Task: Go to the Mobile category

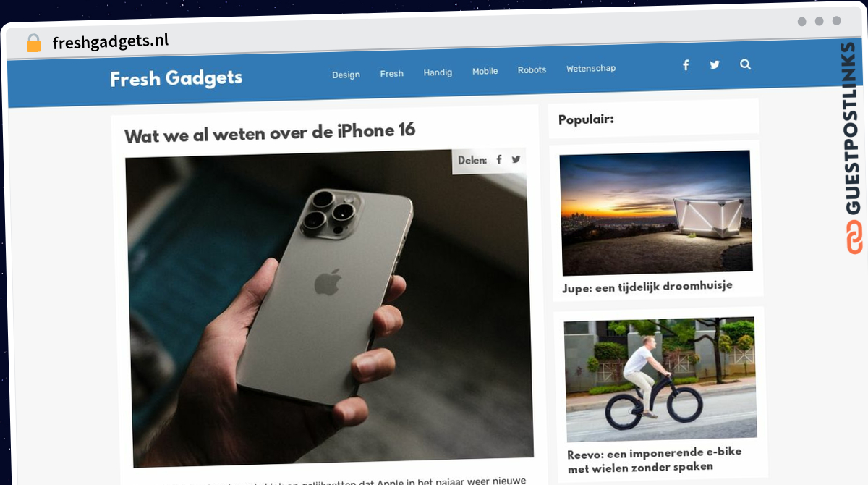Action: pyautogui.click(x=485, y=71)
